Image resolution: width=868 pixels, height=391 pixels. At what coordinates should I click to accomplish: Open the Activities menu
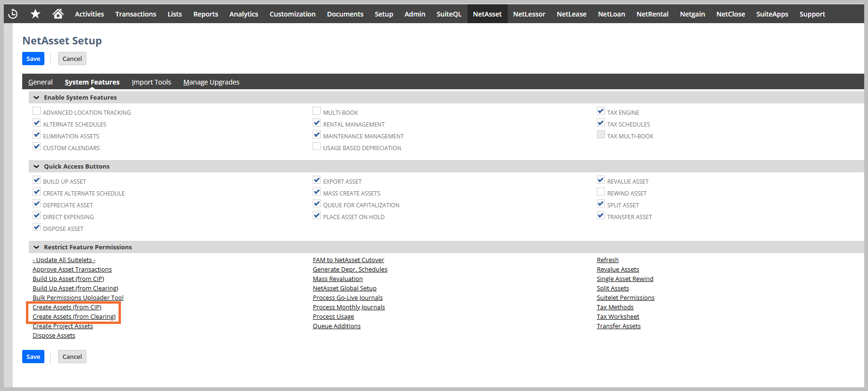[89, 14]
